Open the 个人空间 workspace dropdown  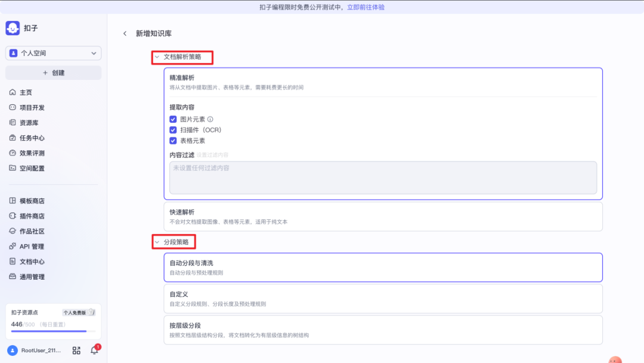(53, 53)
